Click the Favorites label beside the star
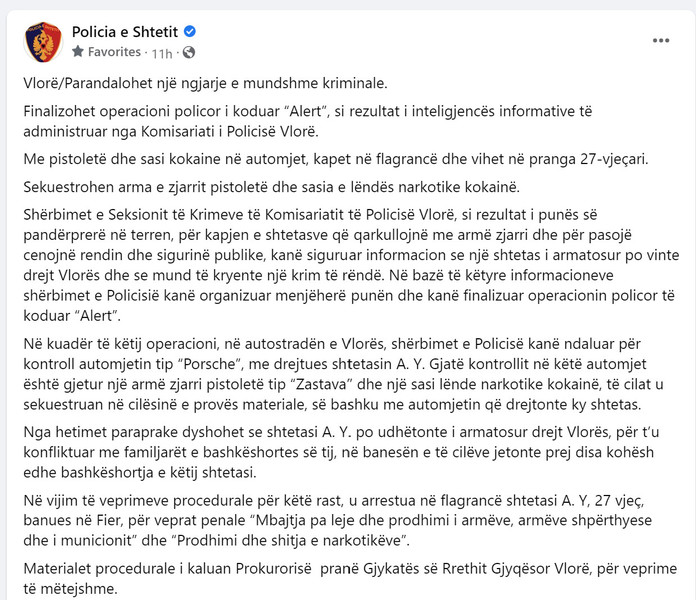This screenshot has height=600, width=696. tap(114, 52)
